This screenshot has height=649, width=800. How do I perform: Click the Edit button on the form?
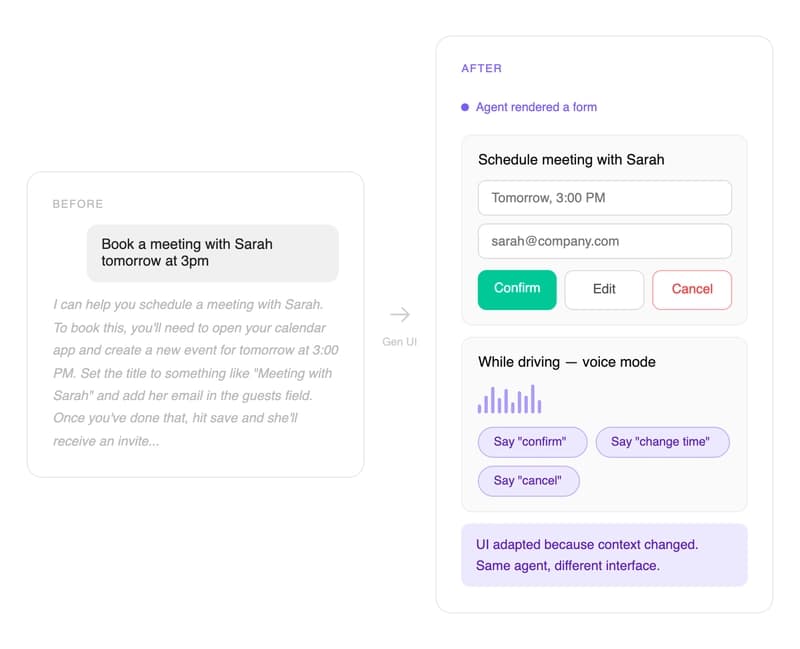[x=604, y=290]
